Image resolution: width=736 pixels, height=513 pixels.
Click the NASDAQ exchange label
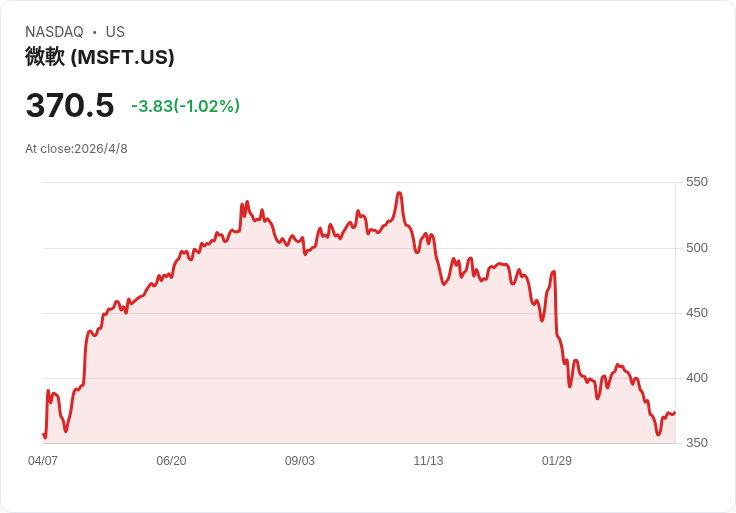tap(54, 32)
